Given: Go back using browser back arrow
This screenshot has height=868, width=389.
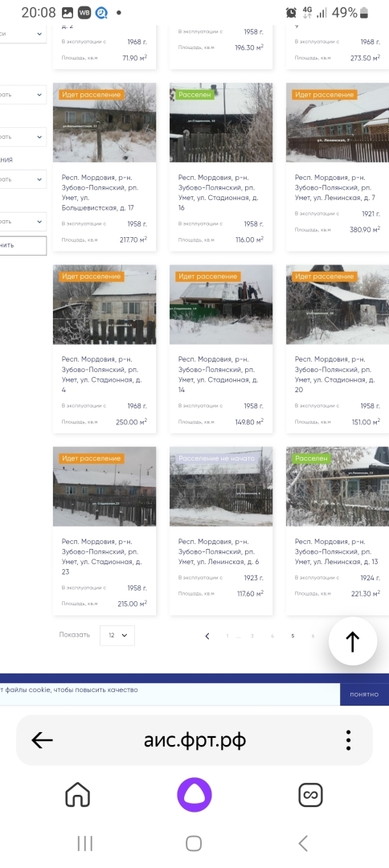Looking at the screenshot, I should point(42,740).
